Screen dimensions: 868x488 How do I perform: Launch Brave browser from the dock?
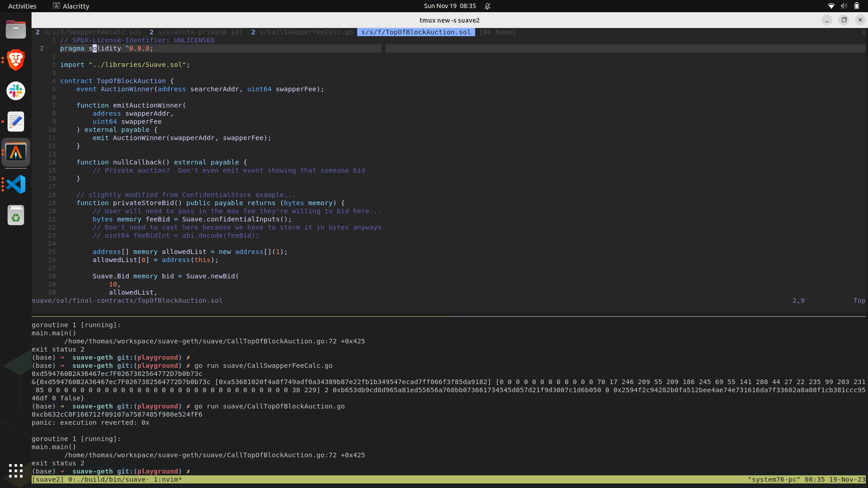(x=16, y=60)
